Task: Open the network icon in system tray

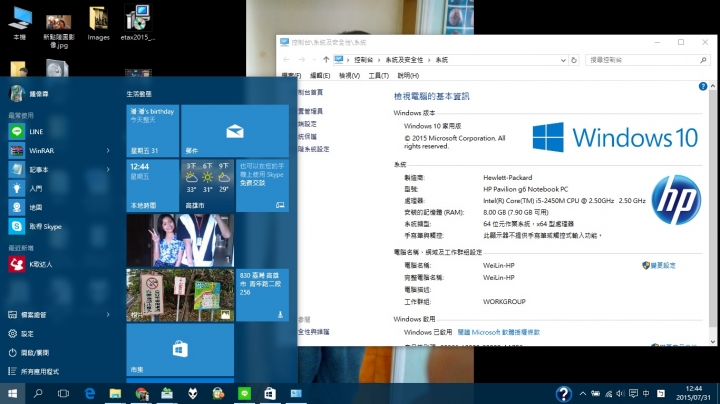Action: (608, 393)
